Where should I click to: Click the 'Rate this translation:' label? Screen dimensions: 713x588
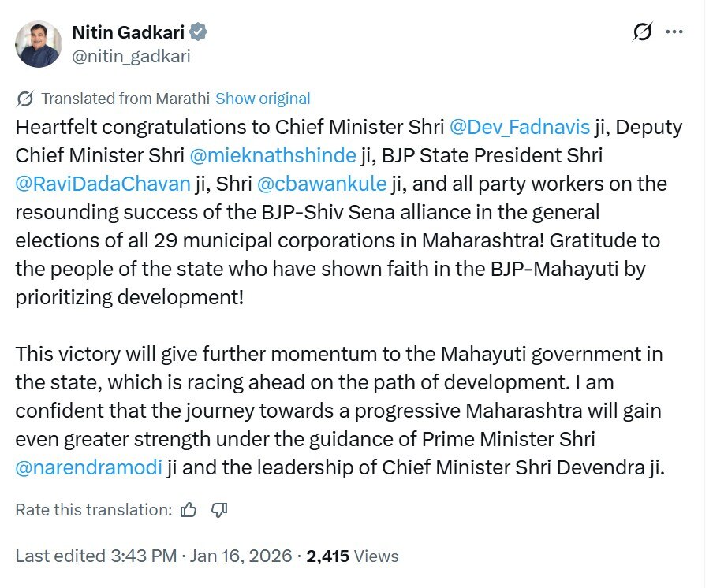click(x=93, y=510)
